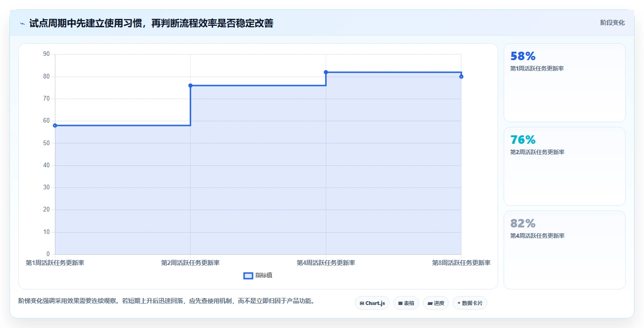
Task: Click axis label 第4周活跃任务更新率 below the chart
Action: (x=326, y=263)
